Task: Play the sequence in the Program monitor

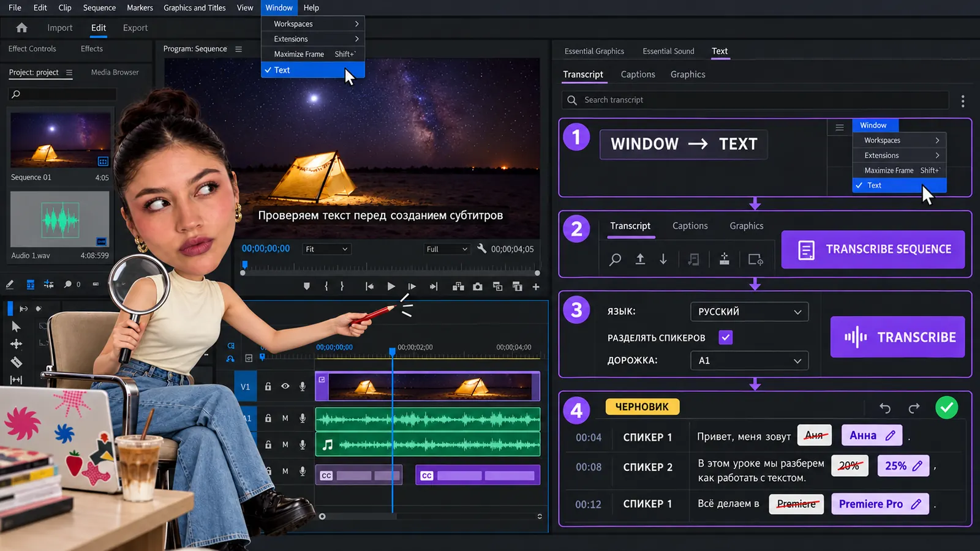Action: pyautogui.click(x=391, y=287)
